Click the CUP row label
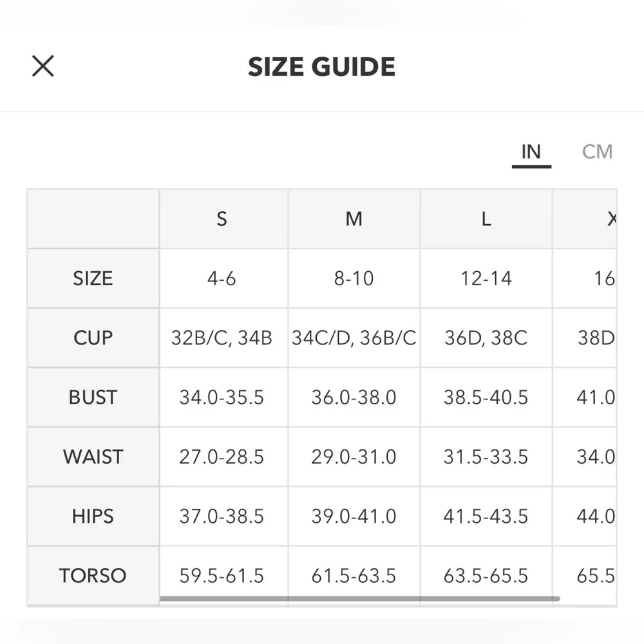This screenshot has height=644, width=644. coord(93,337)
